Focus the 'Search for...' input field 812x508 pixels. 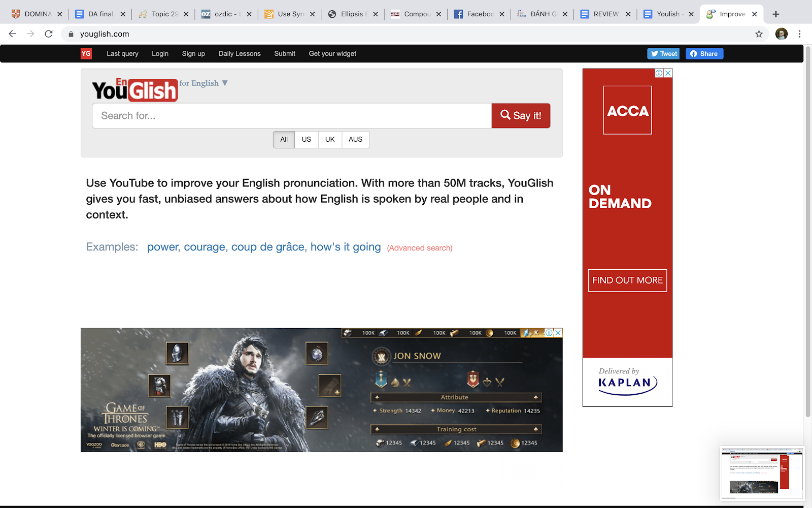292,116
